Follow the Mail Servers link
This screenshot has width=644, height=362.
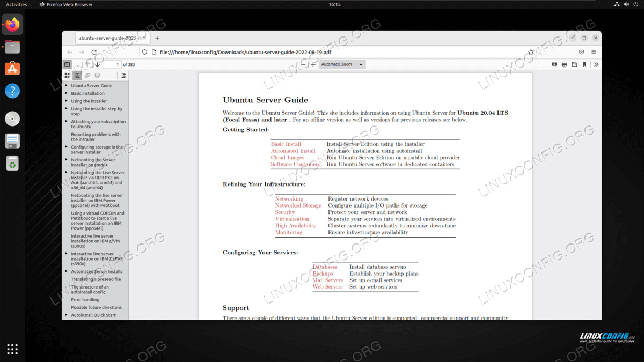coord(328,280)
